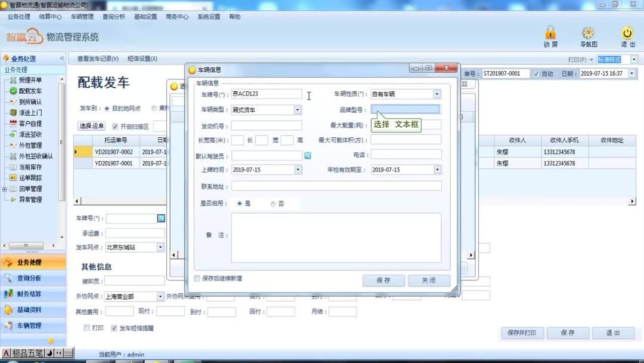Image resolution: width=644 pixels, height=363 pixels.
Task: Click the 保存 button in the vehicle dialog
Action: coord(383,280)
